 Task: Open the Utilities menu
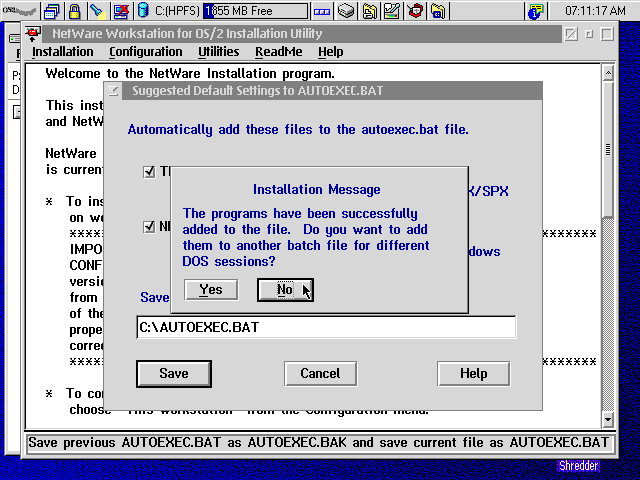[218, 52]
